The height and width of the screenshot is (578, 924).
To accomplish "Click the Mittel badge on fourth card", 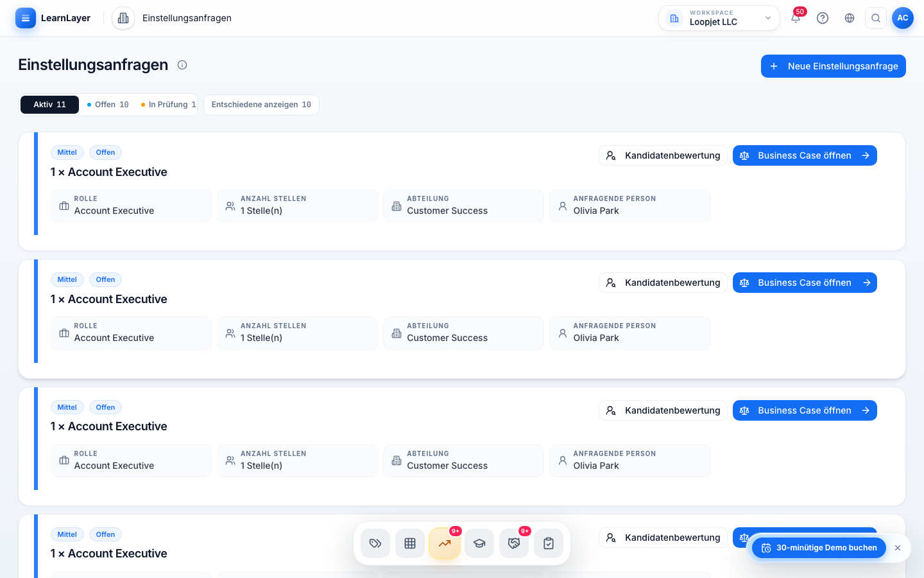I will 67,534.
